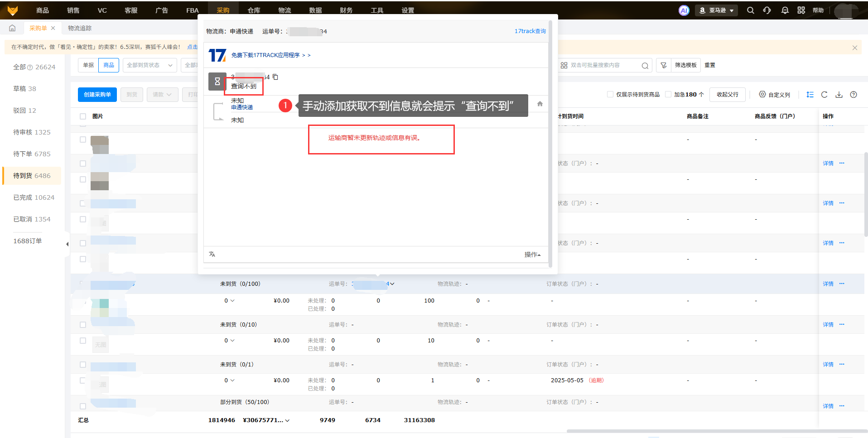This screenshot has height=438, width=868.
Task: Open the 仓库 top menu
Action: tap(254, 10)
